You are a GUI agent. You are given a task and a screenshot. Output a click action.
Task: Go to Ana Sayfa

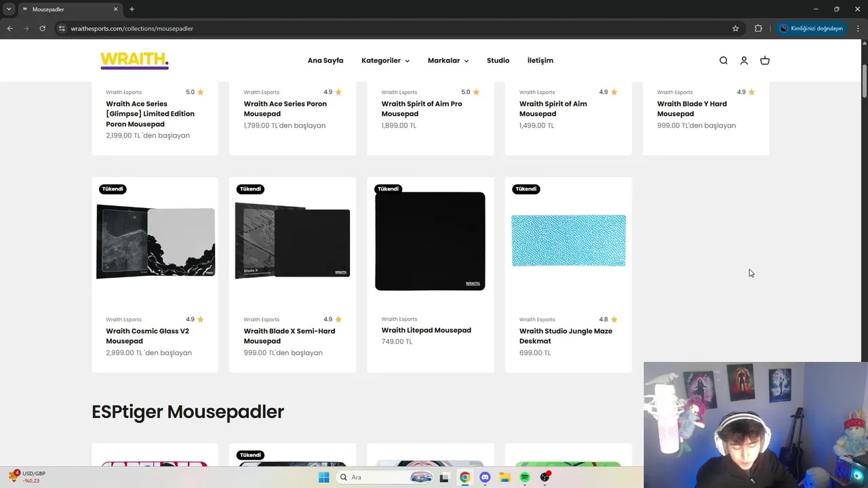(x=325, y=60)
